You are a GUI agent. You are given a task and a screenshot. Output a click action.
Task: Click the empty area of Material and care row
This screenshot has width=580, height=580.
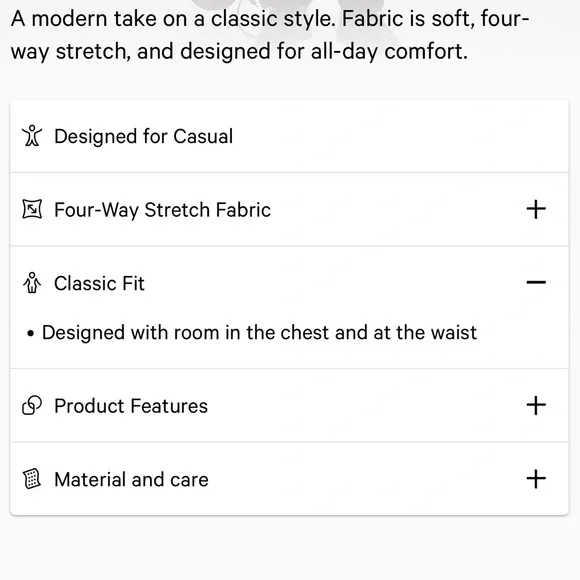[366, 479]
